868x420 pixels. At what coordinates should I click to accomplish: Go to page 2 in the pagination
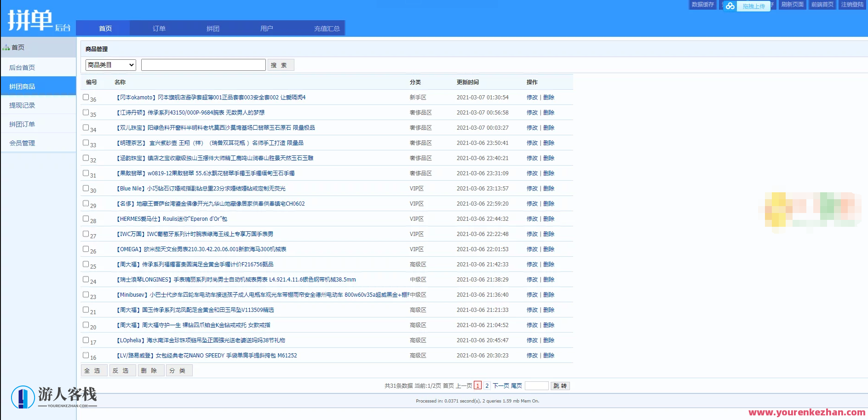487,385
